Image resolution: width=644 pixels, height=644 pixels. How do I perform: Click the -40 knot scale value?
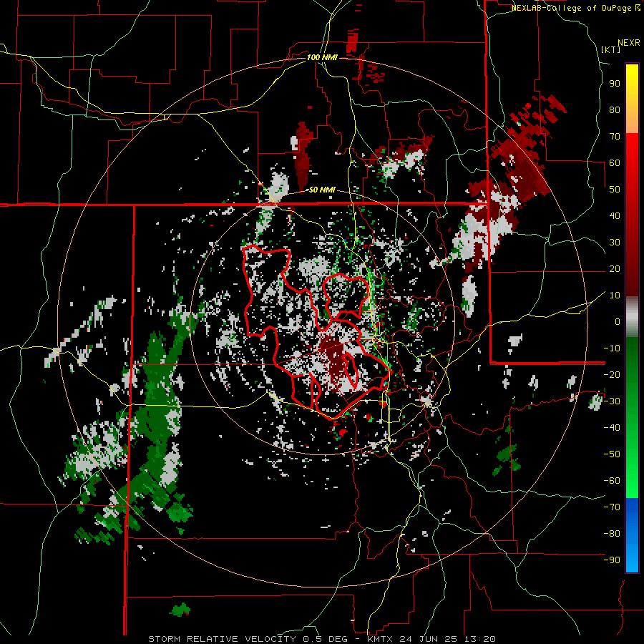[612, 428]
